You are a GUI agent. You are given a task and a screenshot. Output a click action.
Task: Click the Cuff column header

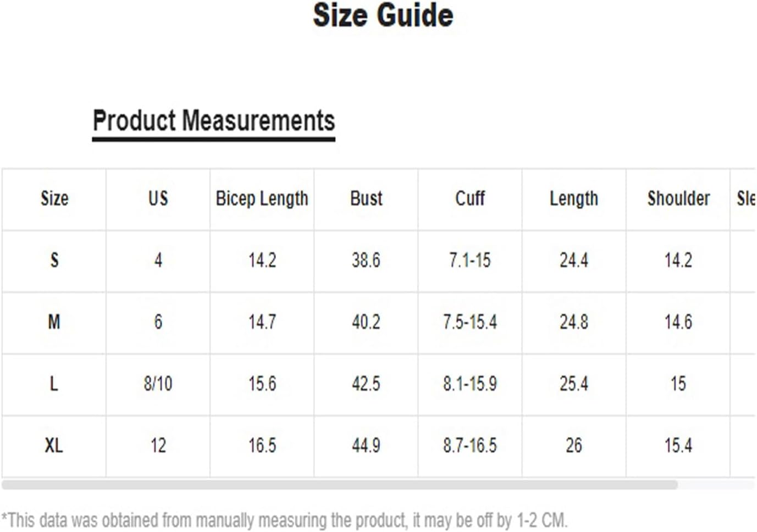pyautogui.click(x=470, y=198)
